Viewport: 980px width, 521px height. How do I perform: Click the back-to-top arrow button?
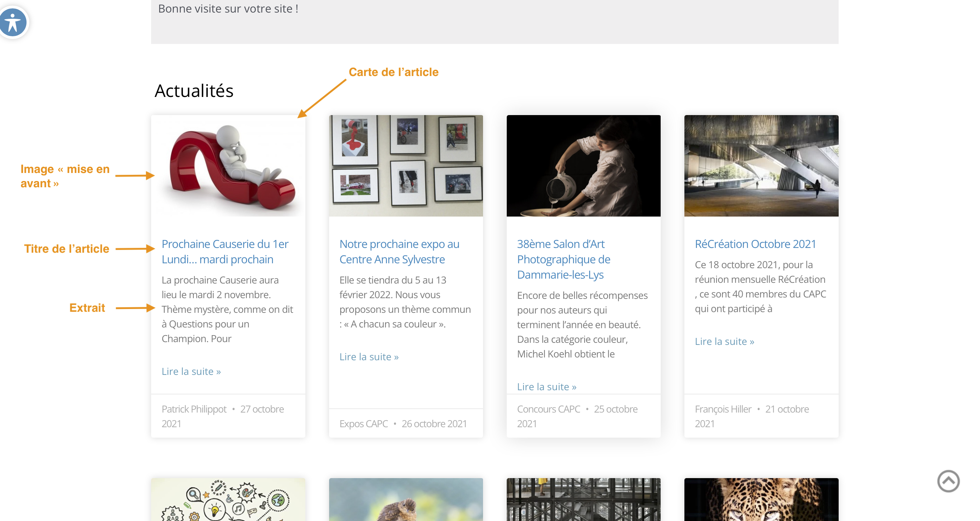pyautogui.click(x=948, y=481)
